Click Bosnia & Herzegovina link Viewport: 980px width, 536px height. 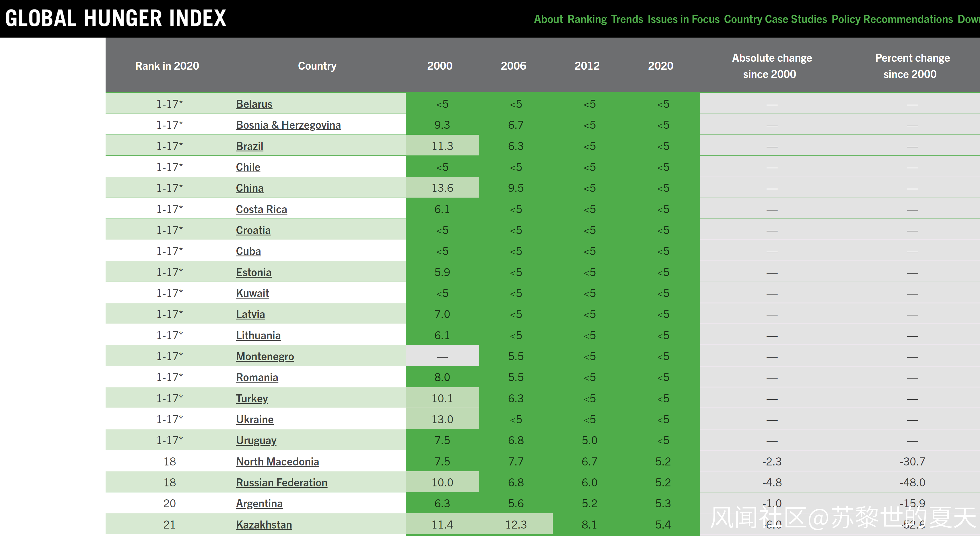click(288, 125)
